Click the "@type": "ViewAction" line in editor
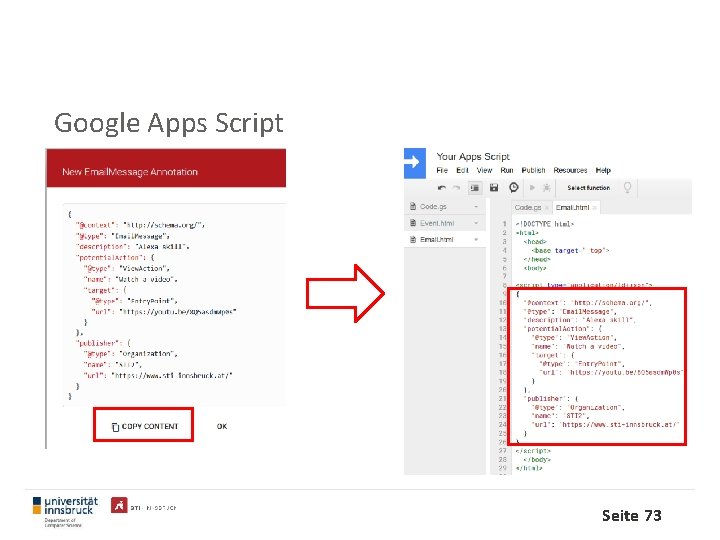This screenshot has width=720, height=540. 574,338
